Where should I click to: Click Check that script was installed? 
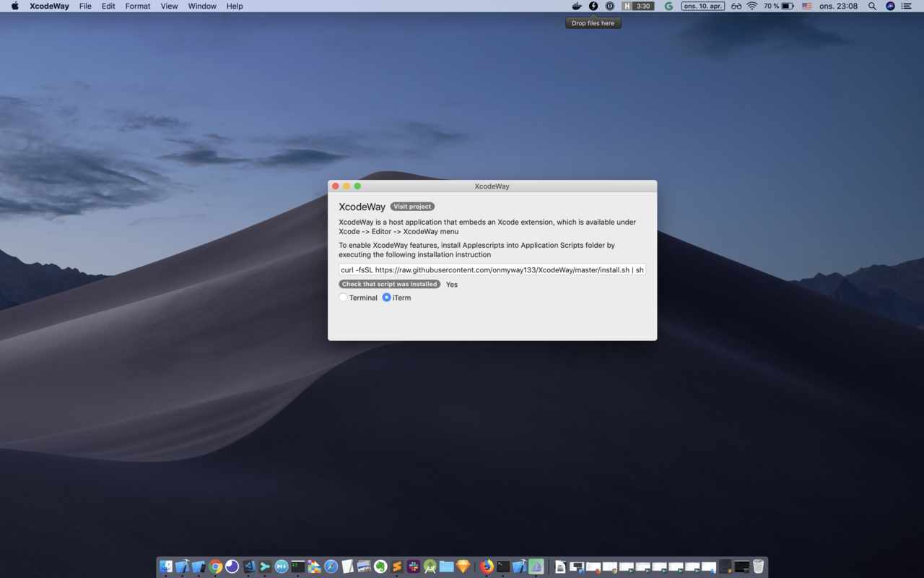390,284
